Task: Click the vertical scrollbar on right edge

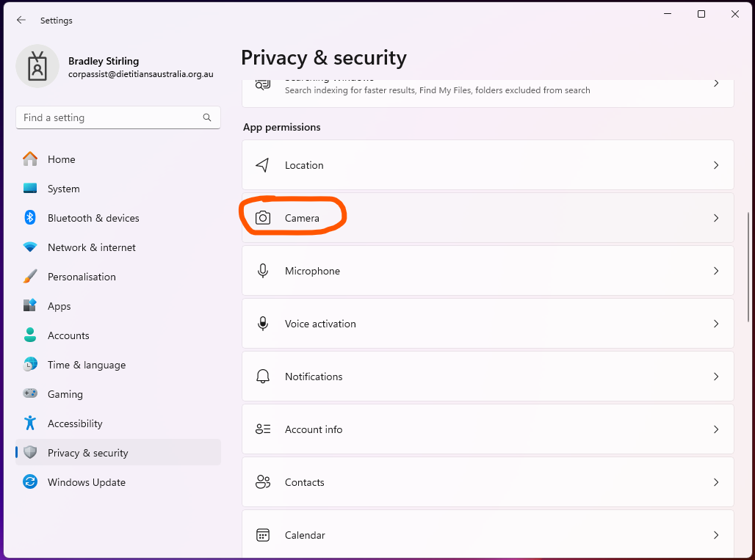Action: (748, 268)
